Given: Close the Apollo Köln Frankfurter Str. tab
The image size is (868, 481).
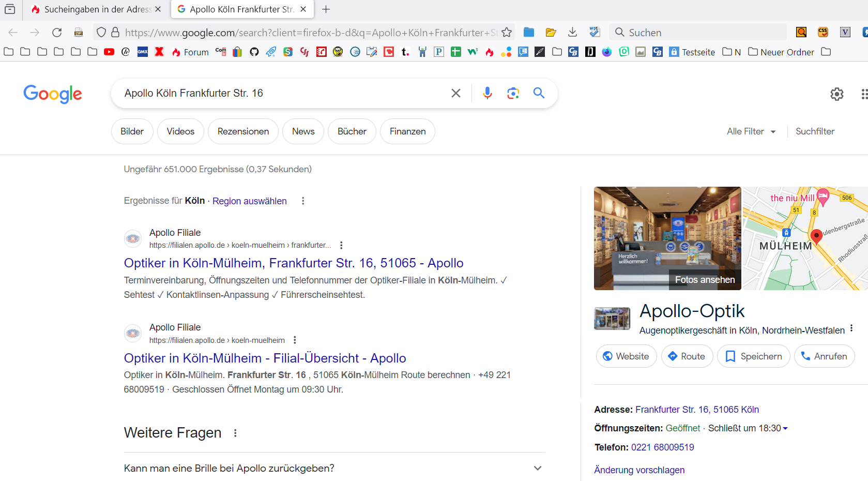Looking at the screenshot, I should tap(303, 9).
